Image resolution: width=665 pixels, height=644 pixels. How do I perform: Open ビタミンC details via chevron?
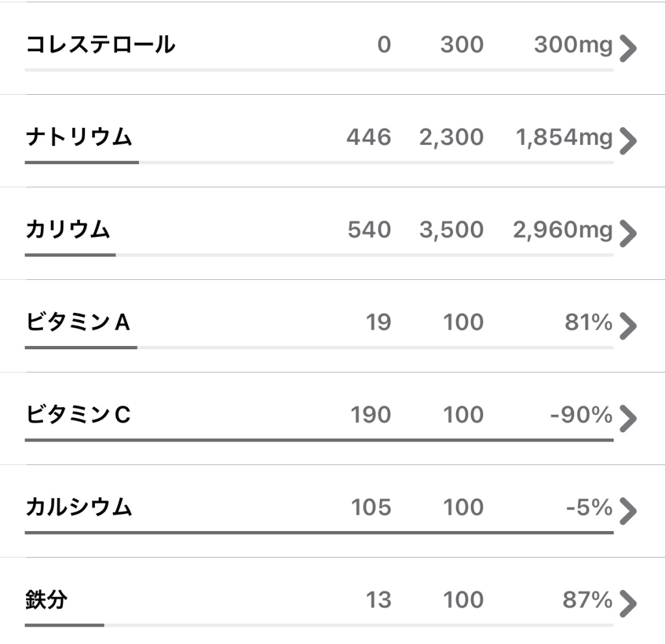click(628, 418)
